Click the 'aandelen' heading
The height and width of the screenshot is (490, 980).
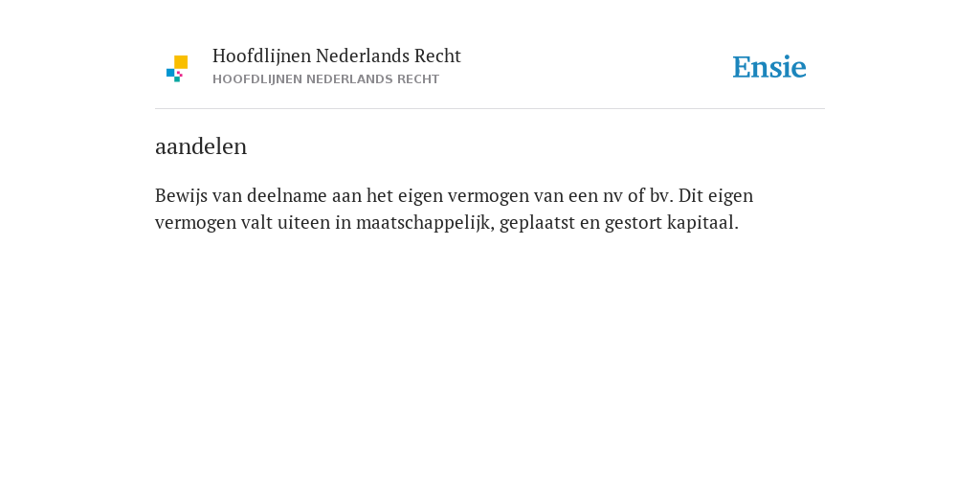tap(201, 146)
